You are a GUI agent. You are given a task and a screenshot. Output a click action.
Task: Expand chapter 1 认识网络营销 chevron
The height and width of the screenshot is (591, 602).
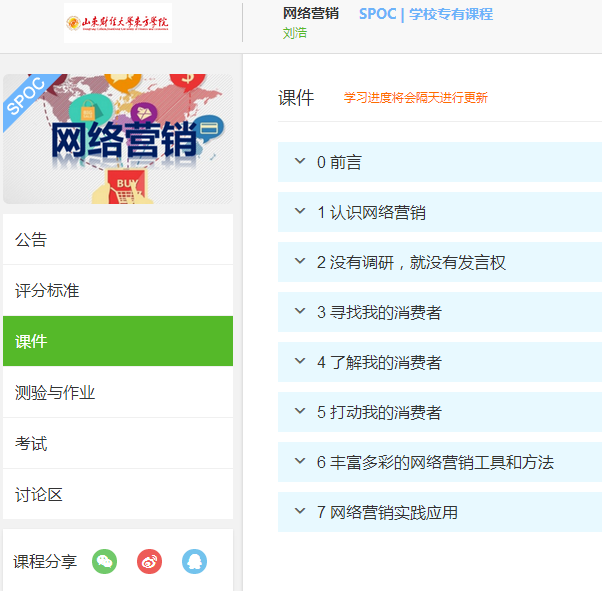[x=299, y=212]
